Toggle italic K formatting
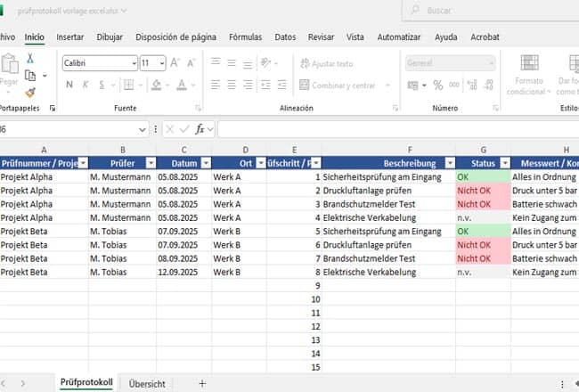 87,85
